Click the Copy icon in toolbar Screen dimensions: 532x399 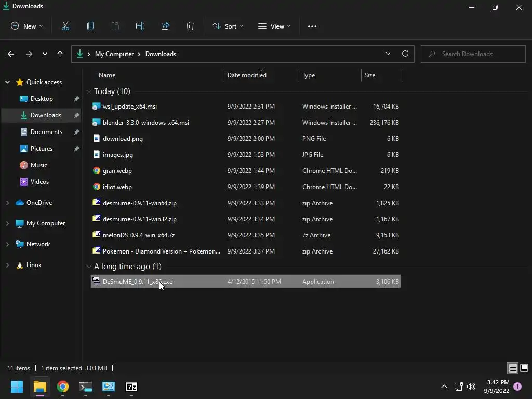[90, 26]
